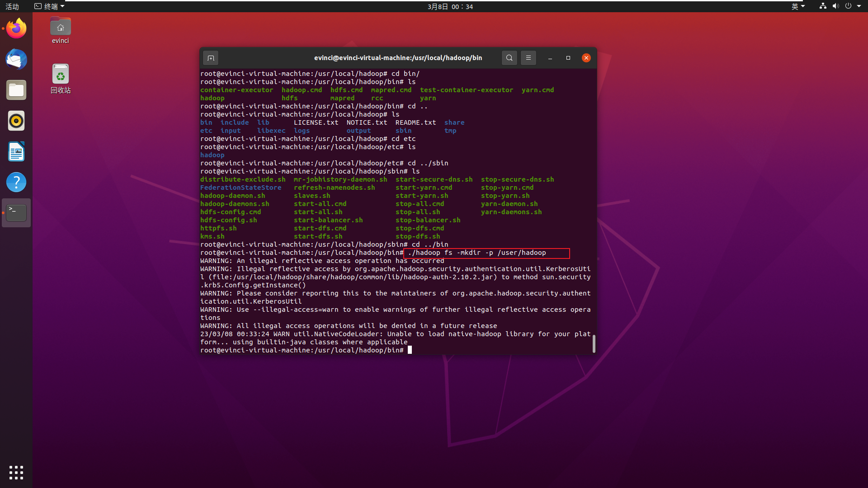Click 'stop-all.sh' in terminal listing
868x488 pixels.
[418, 212]
